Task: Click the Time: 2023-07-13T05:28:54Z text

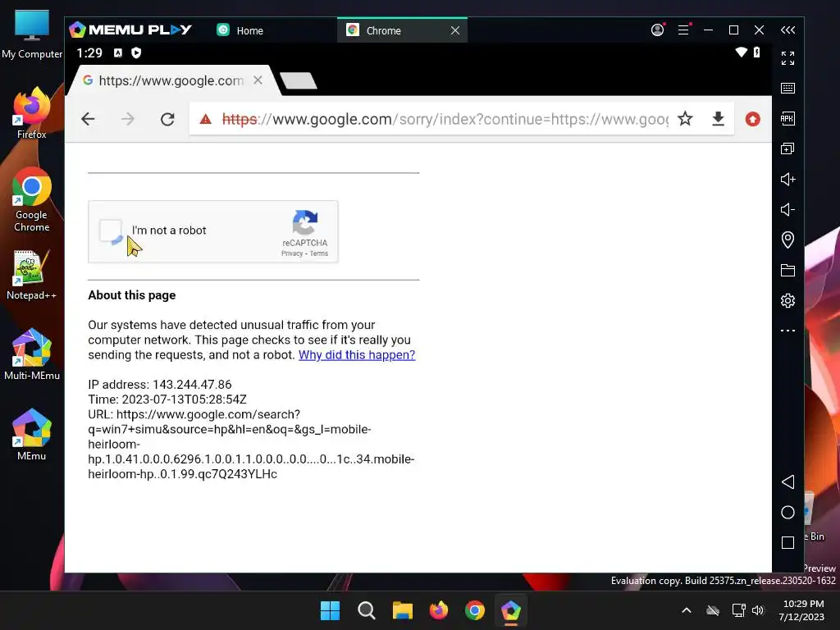Action: 167,399
